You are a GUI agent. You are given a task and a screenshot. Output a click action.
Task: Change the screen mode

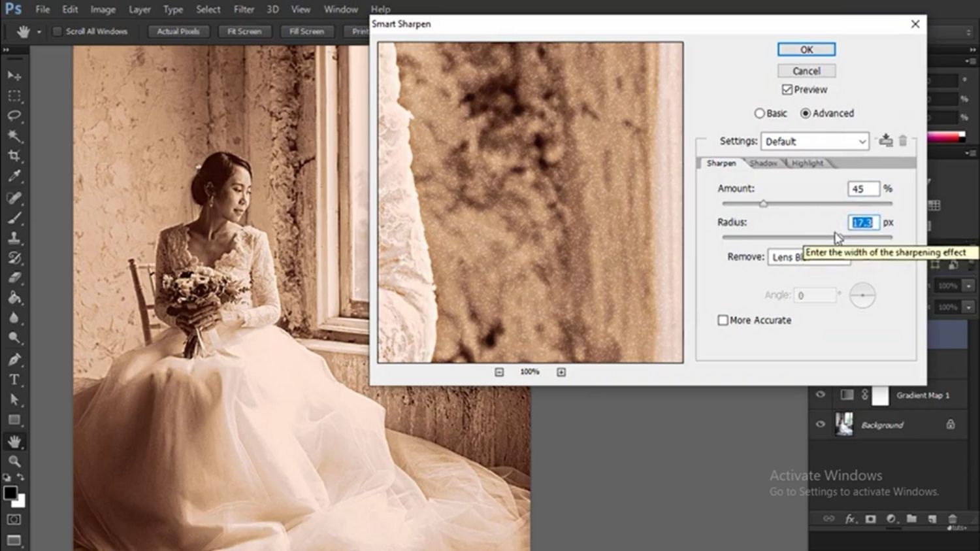pos(14,541)
